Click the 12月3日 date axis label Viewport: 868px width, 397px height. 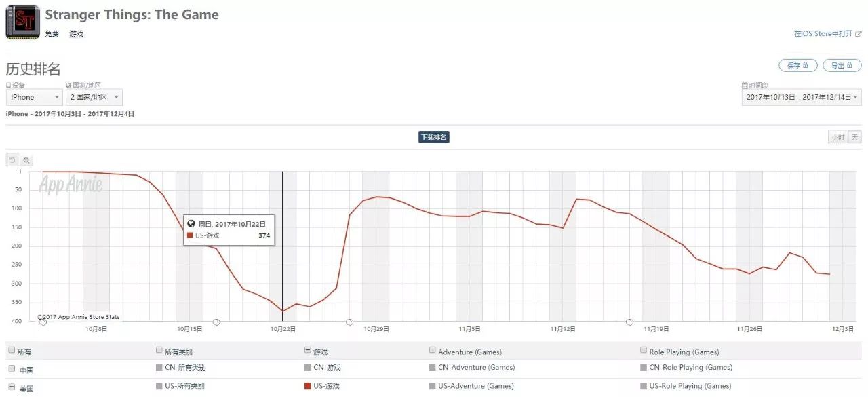843,329
